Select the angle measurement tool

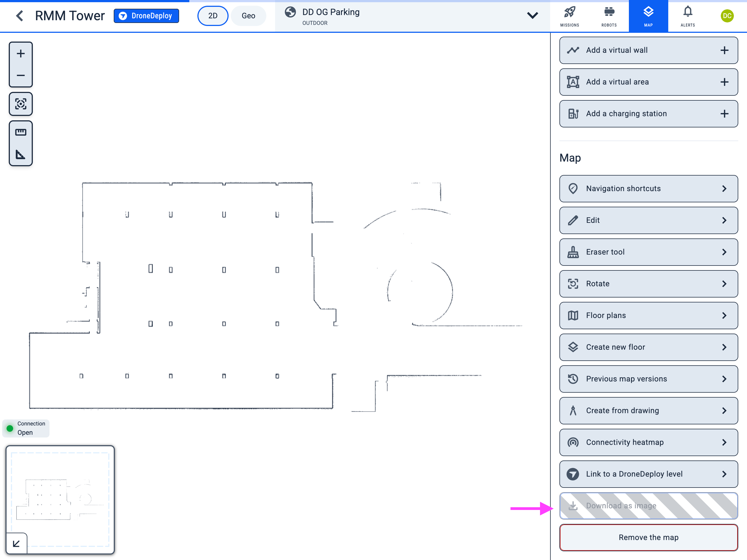coord(21,155)
